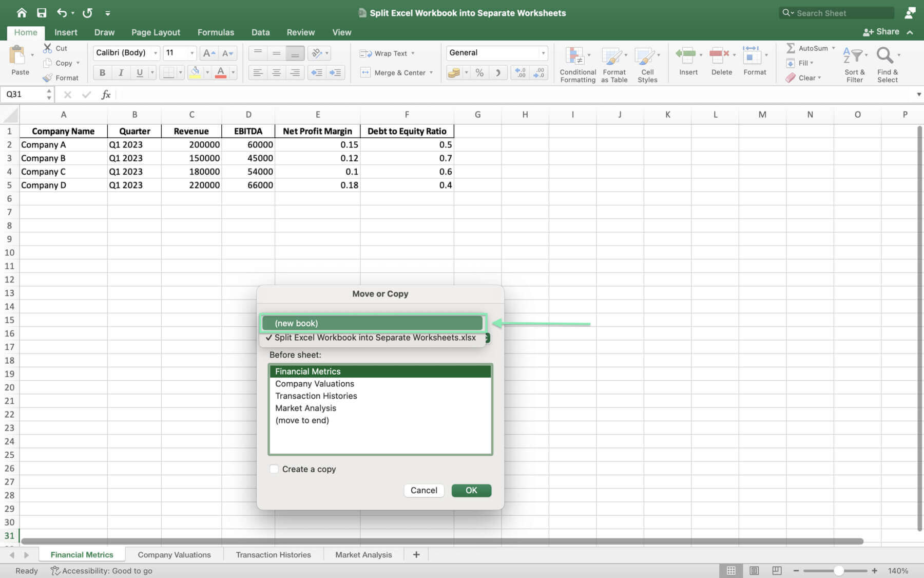Click the Decrease indent icon
924x578 pixels.
[x=317, y=72]
